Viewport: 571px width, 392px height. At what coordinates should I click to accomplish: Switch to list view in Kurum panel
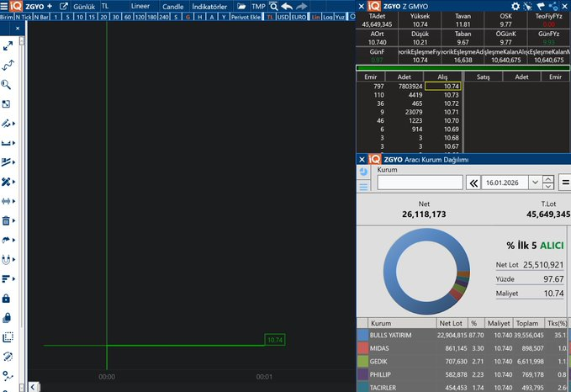point(363,187)
